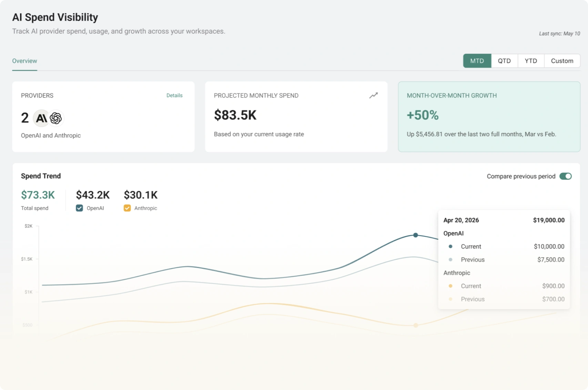The width and height of the screenshot is (588, 390).
Task: Click the OpenAI logo icon
Action: (56, 118)
